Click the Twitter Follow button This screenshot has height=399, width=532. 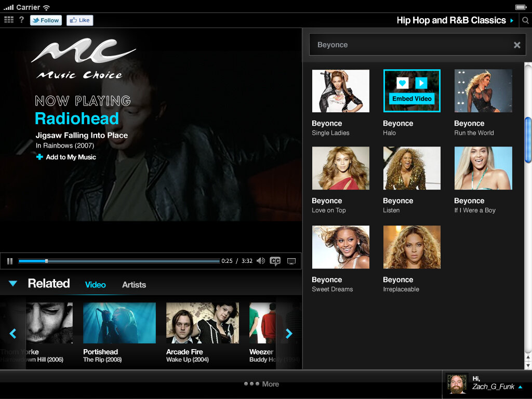pos(46,20)
